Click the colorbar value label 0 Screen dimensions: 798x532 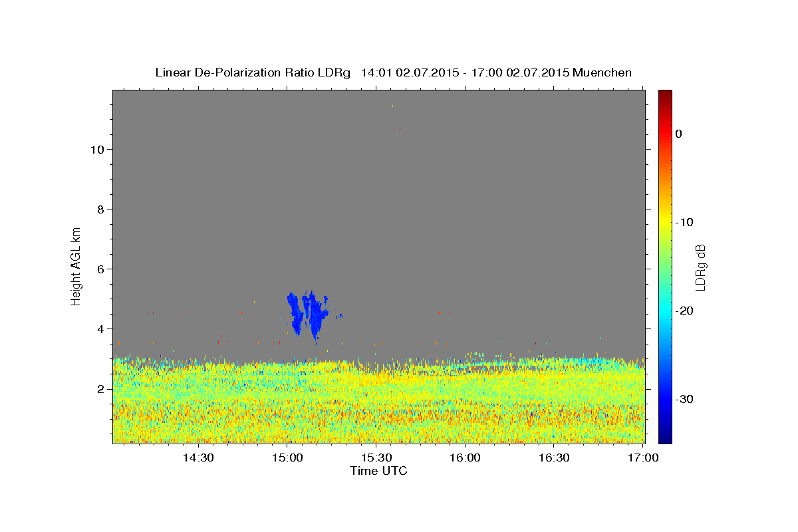point(678,134)
